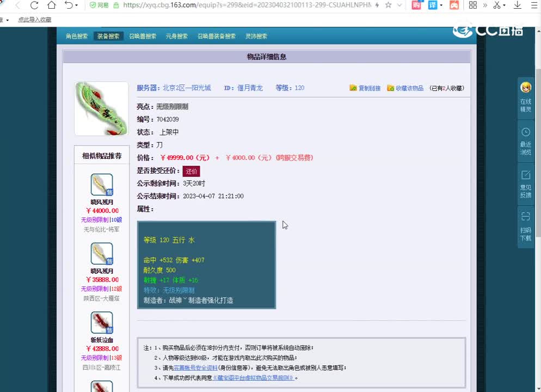
Task: Click the price ¥49999.00
Action: click(185, 158)
